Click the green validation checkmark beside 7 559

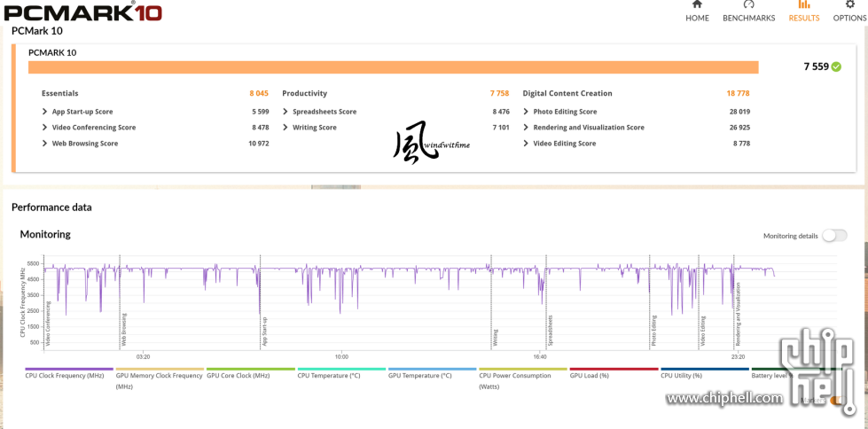click(836, 67)
